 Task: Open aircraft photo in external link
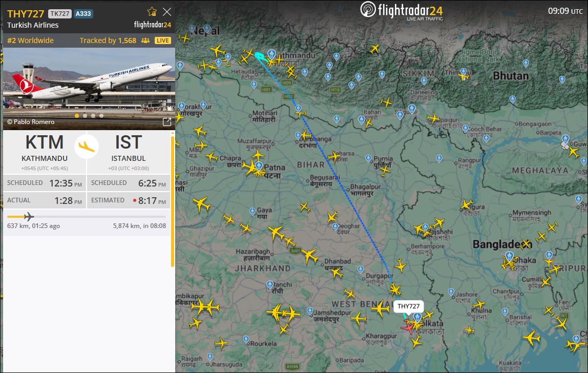click(167, 121)
